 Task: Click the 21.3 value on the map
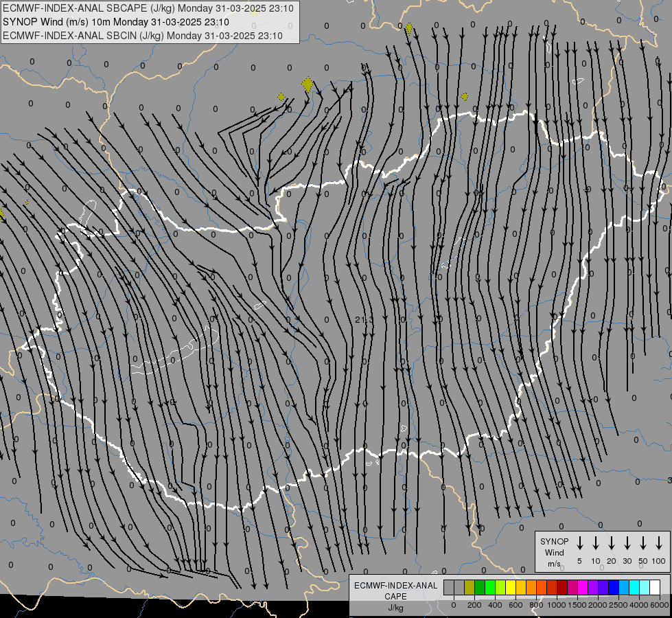click(x=364, y=319)
